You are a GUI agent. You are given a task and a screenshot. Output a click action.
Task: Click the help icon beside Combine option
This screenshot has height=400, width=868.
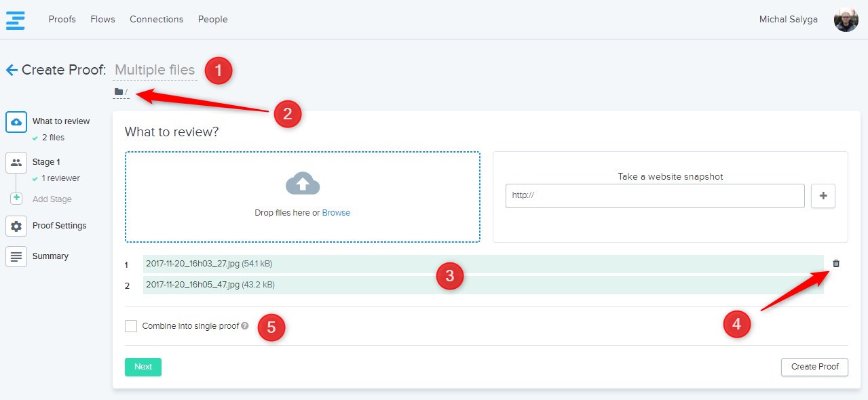(x=245, y=326)
